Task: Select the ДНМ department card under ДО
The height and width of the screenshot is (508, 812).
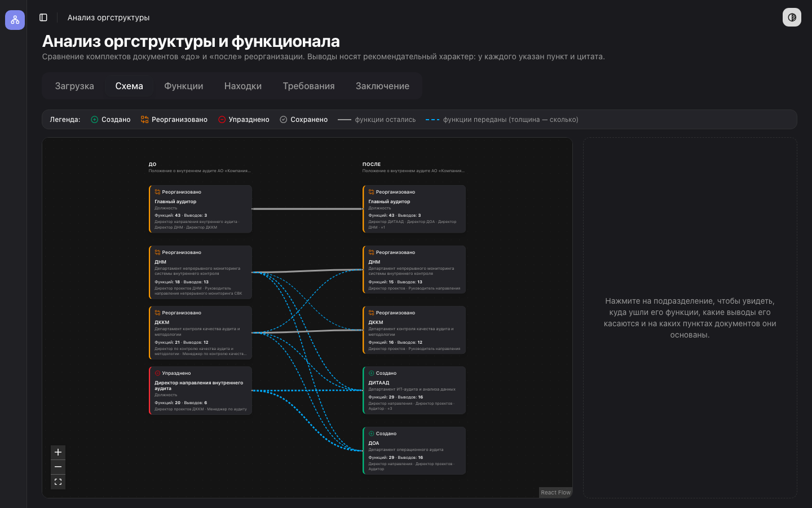Action: (x=200, y=272)
